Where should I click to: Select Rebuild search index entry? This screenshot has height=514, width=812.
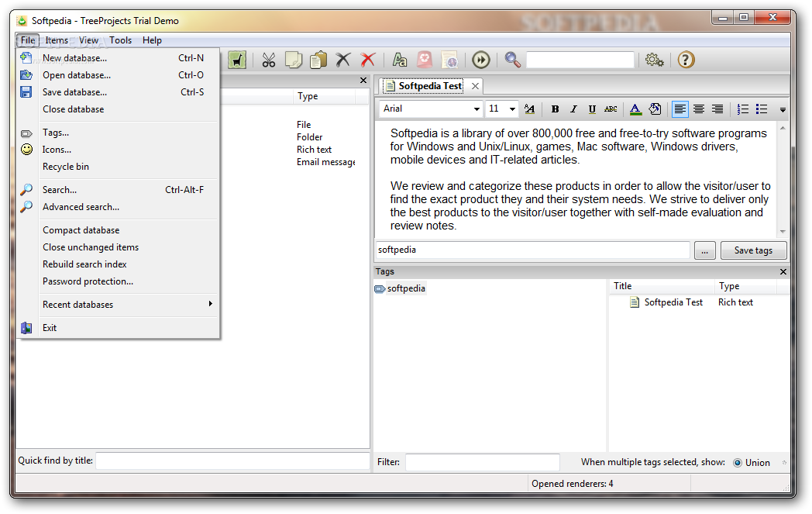pos(119,265)
